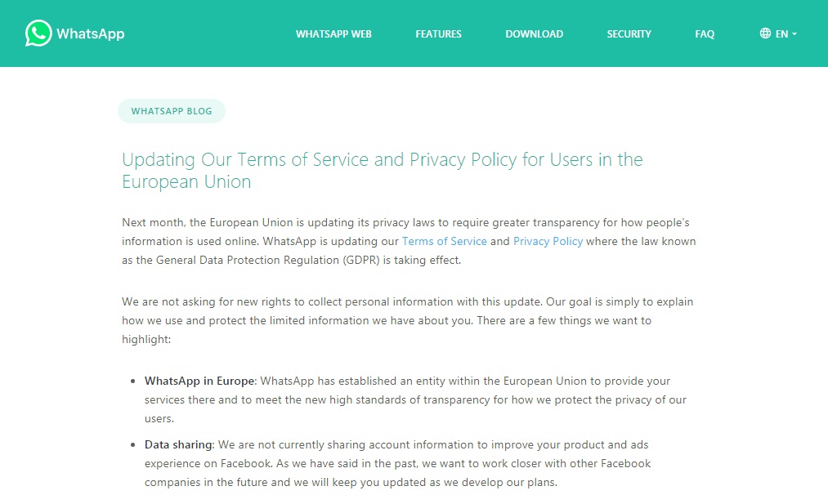828x504 pixels.
Task: Click the bold 'Data sharing' heading
Action: pyautogui.click(x=179, y=444)
